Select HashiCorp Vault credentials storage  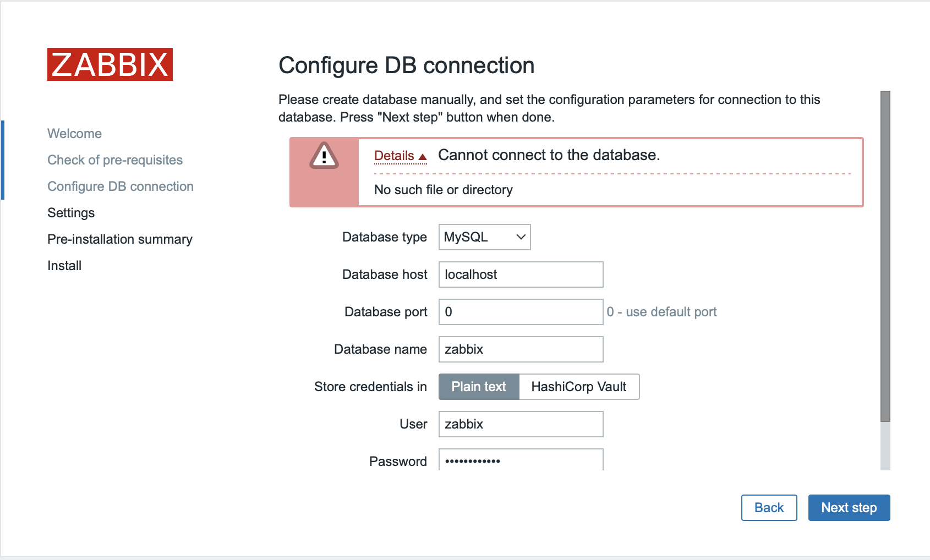point(578,387)
